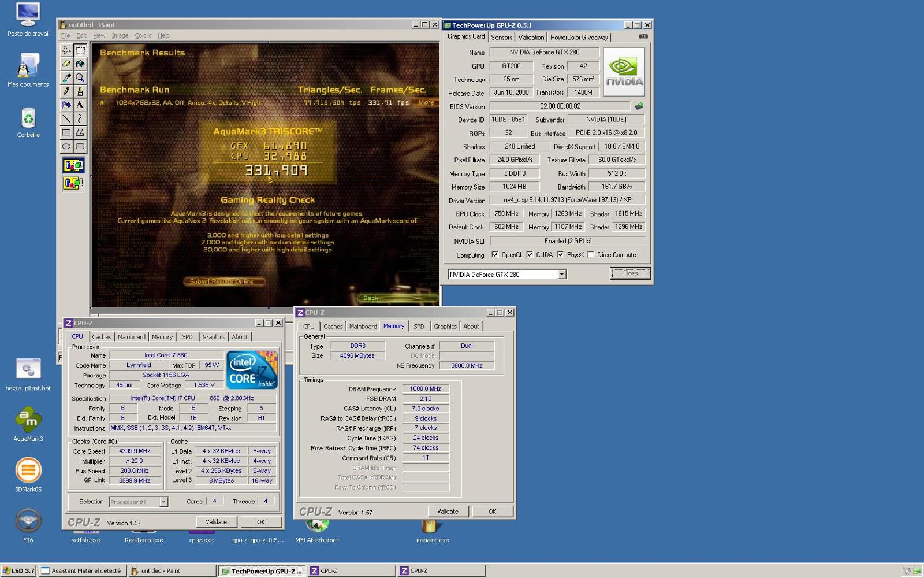Open the Corbeille recycle bin icon

coord(28,122)
